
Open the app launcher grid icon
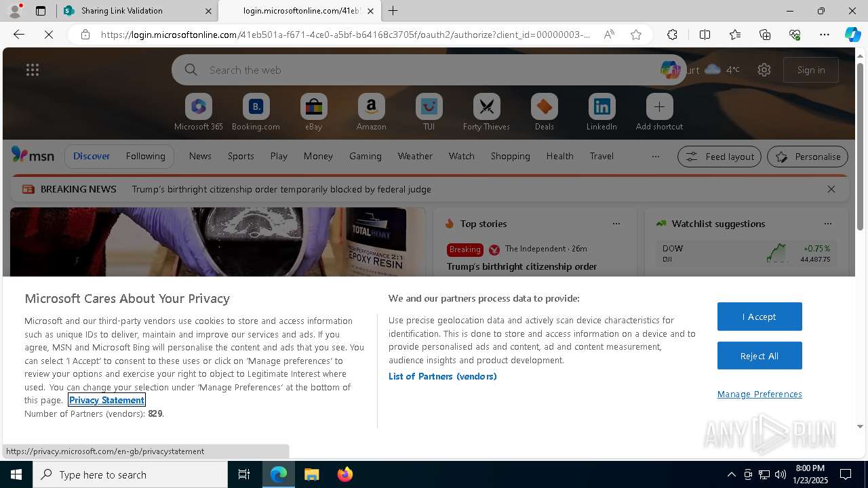pos(33,70)
